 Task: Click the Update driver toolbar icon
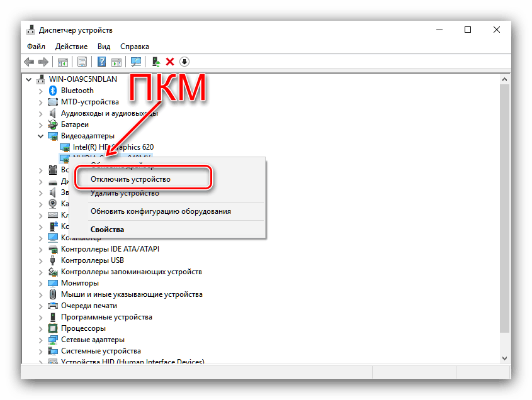click(x=156, y=62)
